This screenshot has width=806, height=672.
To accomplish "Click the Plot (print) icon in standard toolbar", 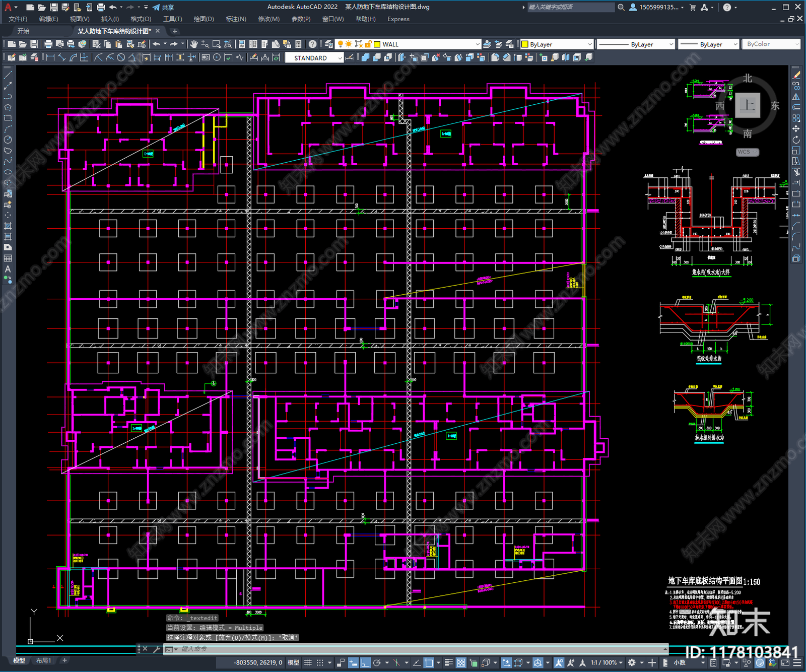I will pos(48,44).
